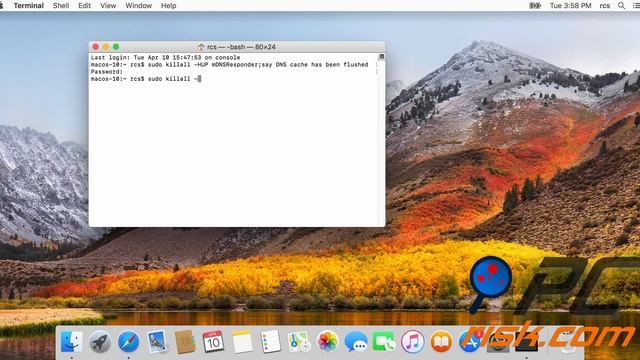Open the yellow Notes icon in Dock
640x360 pixels.
pyautogui.click(x=242, y=342)
